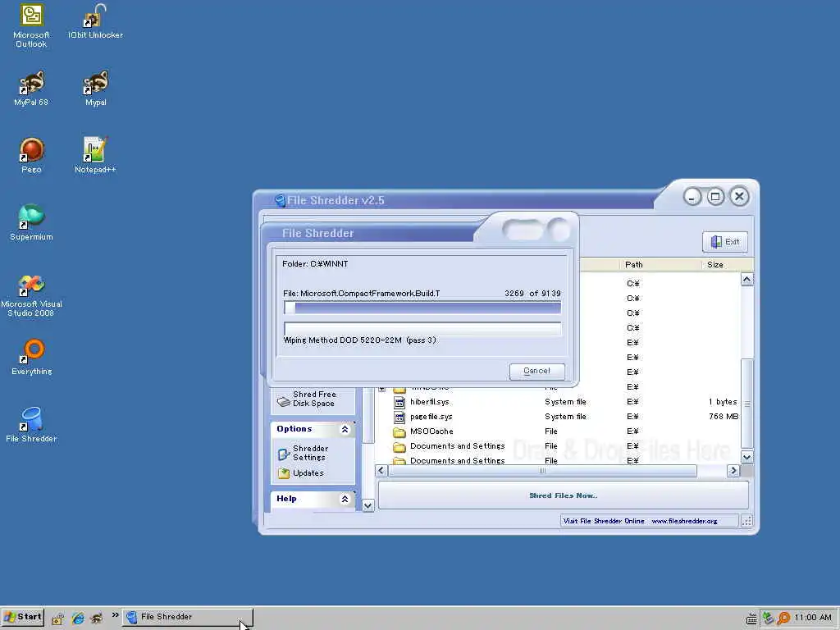840x630 pixels.
Task: Click sidebar scroll down arrow
Action: pos(367,505)
